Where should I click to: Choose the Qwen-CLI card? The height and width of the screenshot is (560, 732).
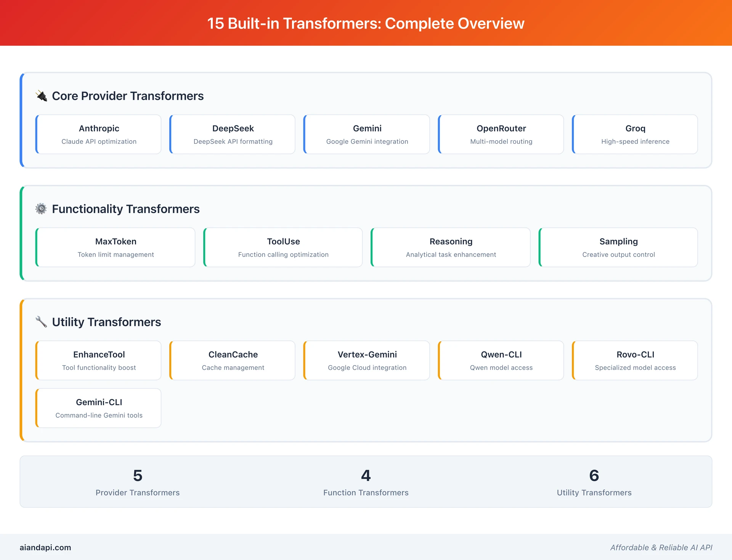(x=501, y=360)
